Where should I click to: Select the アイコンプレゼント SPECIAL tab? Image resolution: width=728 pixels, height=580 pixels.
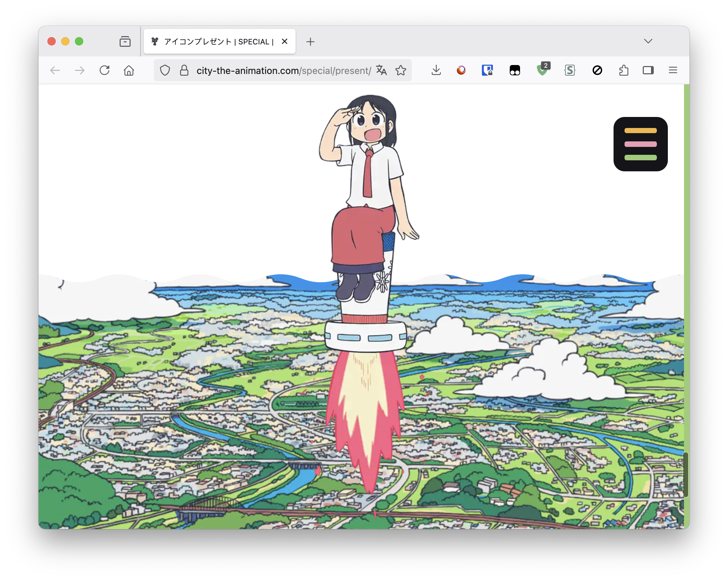click(220, 42)
